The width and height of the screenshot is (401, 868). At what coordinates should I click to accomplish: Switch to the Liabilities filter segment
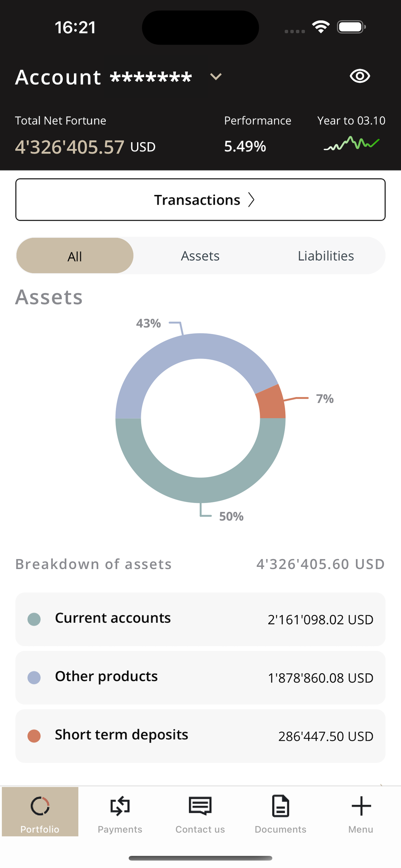pos(326,256)
